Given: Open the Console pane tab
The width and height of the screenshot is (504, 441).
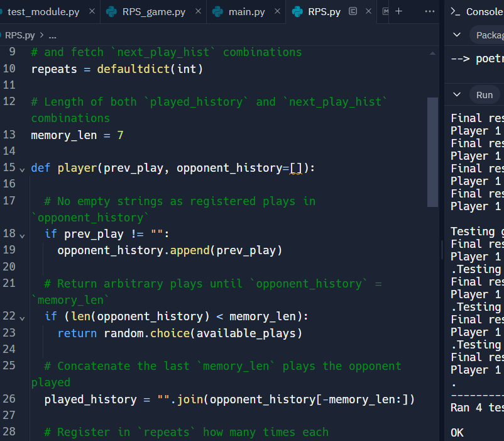Looking at the screenshot, I should pos(484,11).
